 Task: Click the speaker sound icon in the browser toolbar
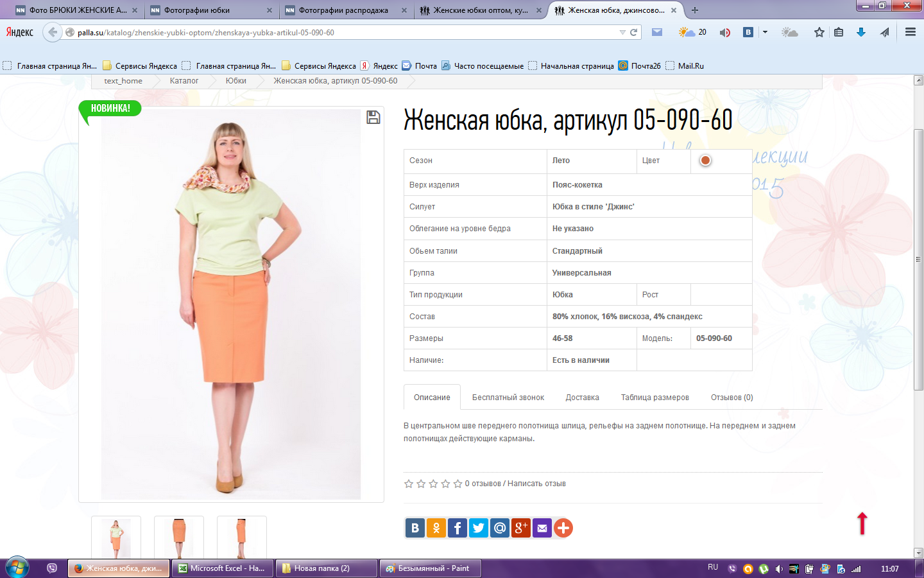pos(725,32)
